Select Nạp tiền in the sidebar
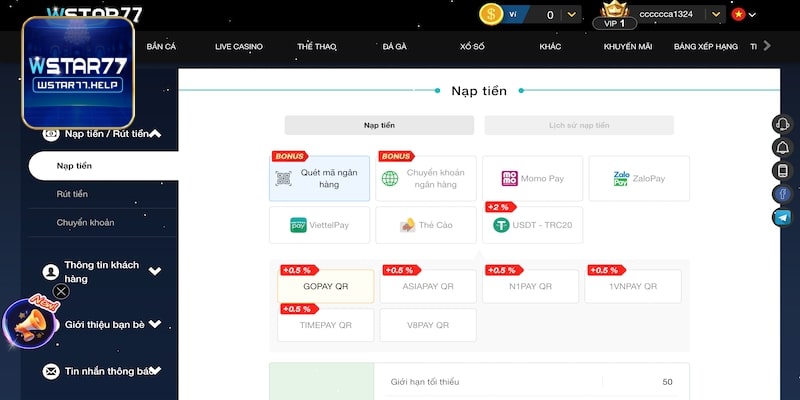The height and width of the screenshot is (400, 800). click(x=104, y=166)
